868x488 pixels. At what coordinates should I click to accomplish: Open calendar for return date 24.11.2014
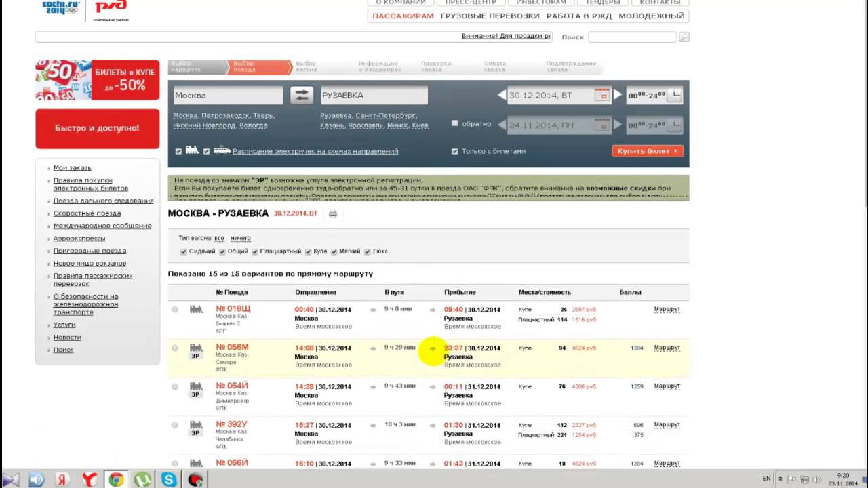click(602, 125)
